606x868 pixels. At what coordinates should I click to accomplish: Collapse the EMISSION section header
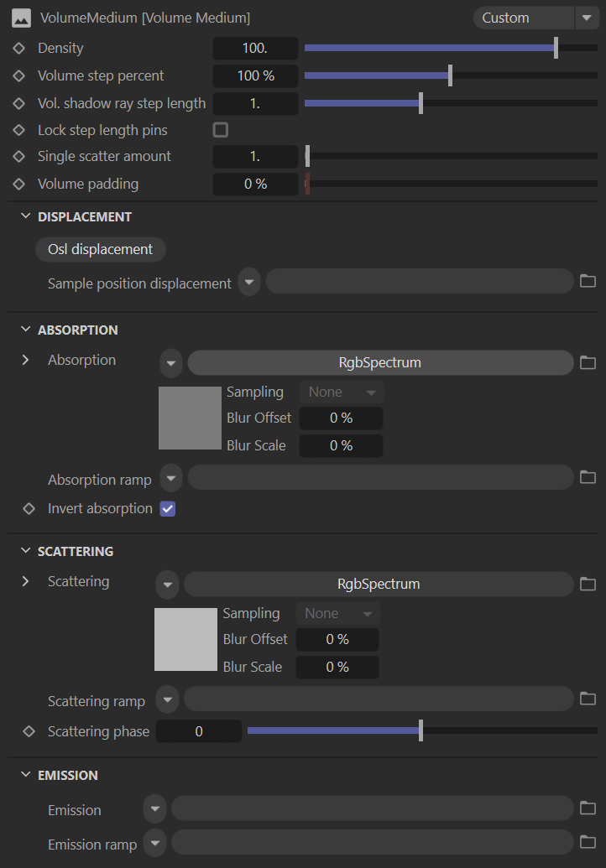[25, 774]
